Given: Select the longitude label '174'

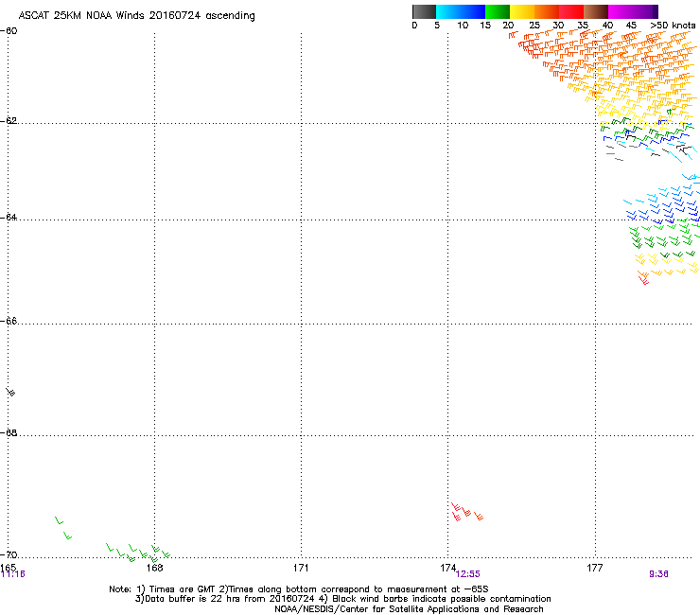Looking at the screenshot, I should [x=447, y=568].
